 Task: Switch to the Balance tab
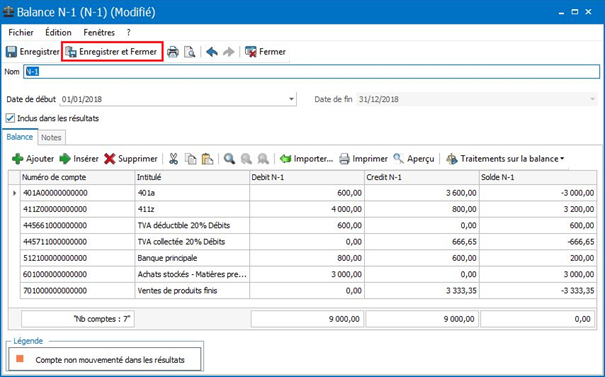click(x=20, y=137)
